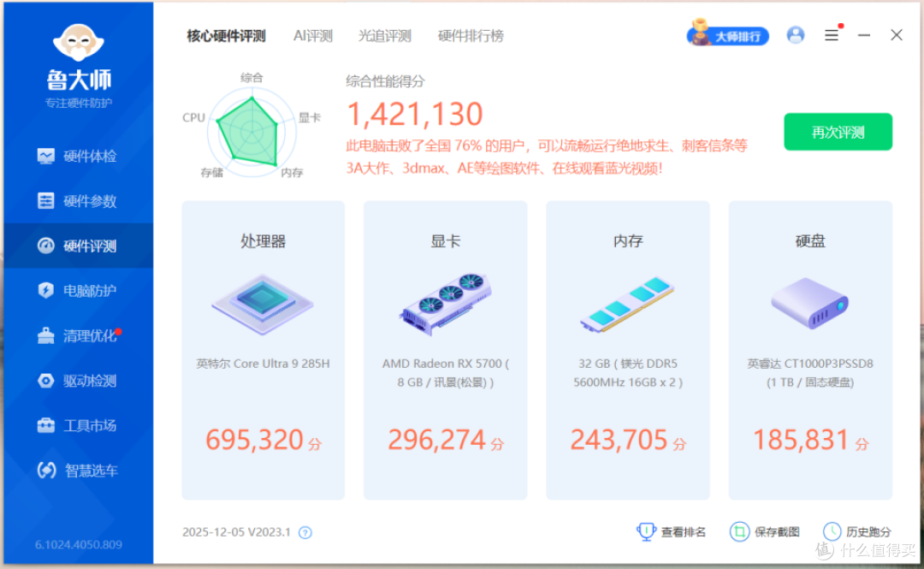
Task: Select 硬件评测 in the sidebar
Action: (x=78, y=246)
